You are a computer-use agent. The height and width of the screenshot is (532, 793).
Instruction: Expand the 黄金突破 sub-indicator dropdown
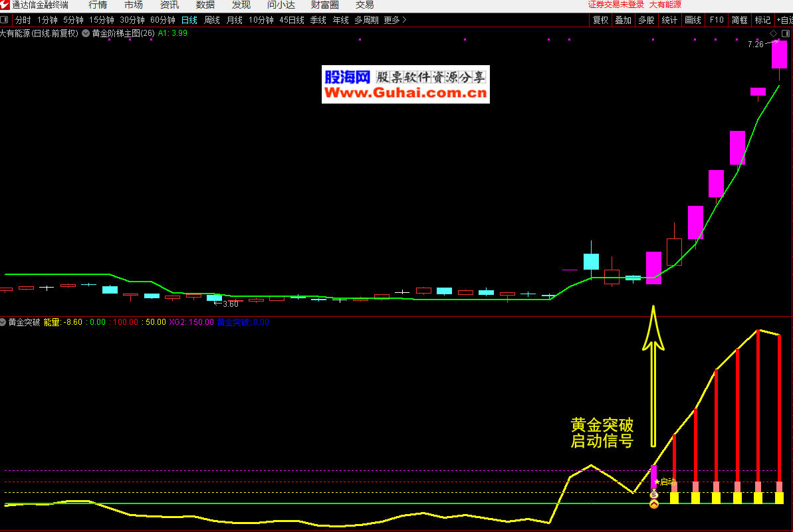coord(3,322)
